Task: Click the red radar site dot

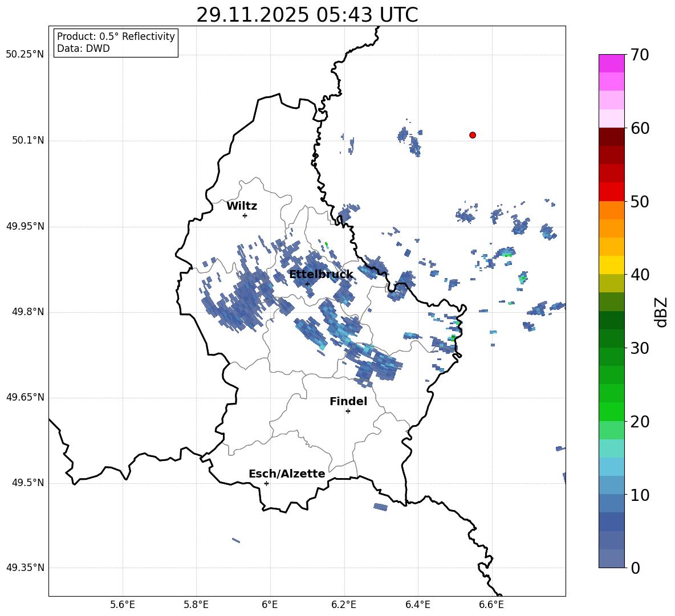Action: point(473,135)
